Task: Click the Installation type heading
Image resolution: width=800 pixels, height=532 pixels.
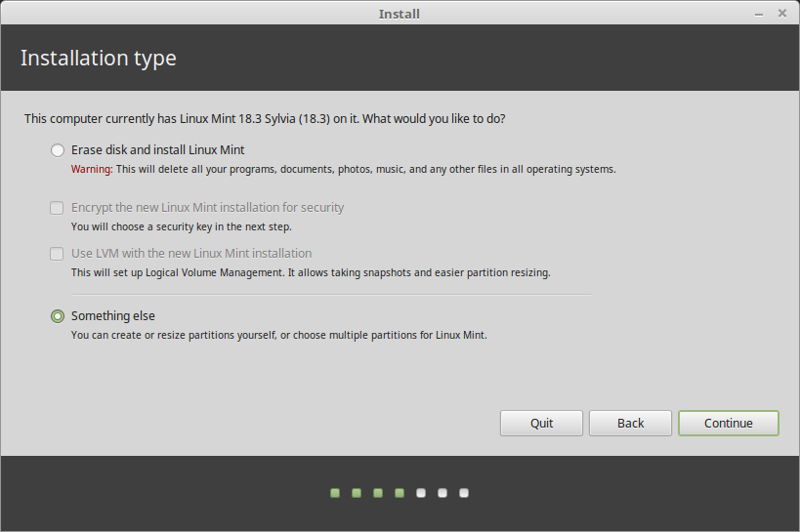Action: pos(99,59)
